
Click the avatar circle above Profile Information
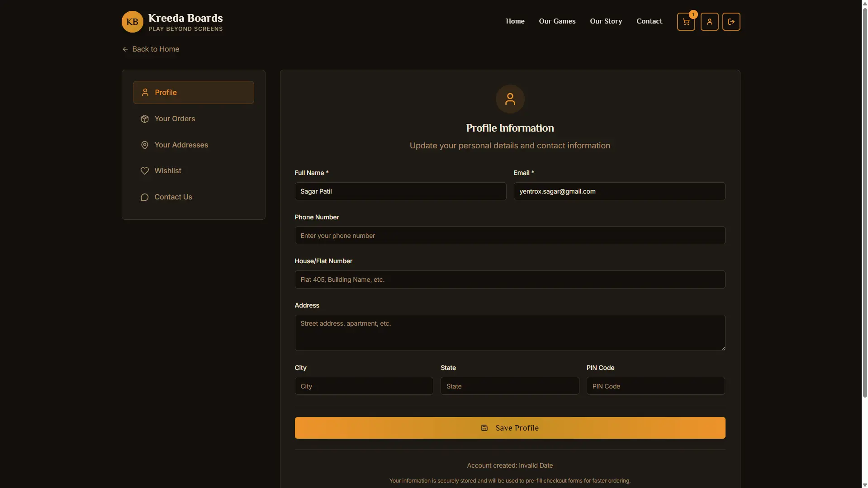[x=509, y=99]
